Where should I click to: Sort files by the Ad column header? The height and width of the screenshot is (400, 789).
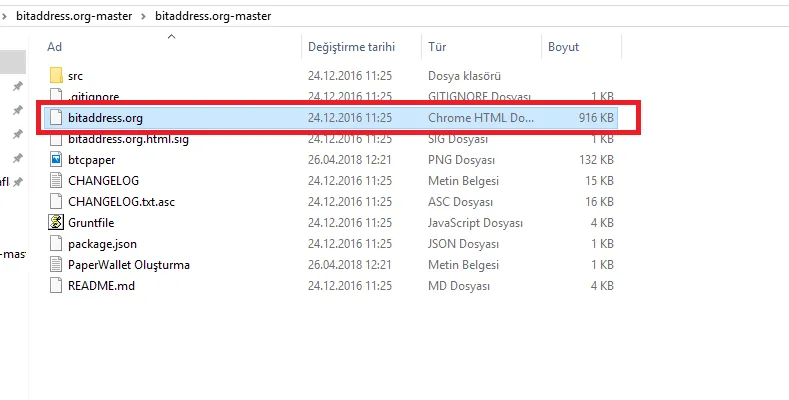(54, 47)
